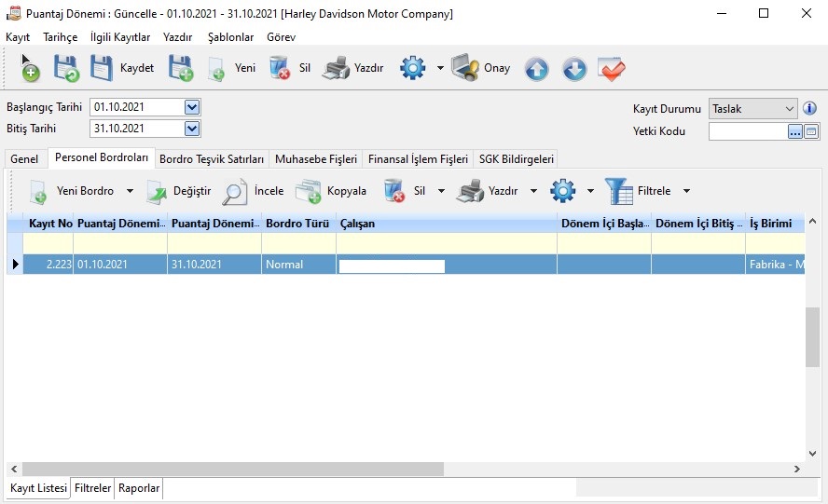Click the Filtrele funnel icon
828x504 pixels.
[x=619, y=191]
